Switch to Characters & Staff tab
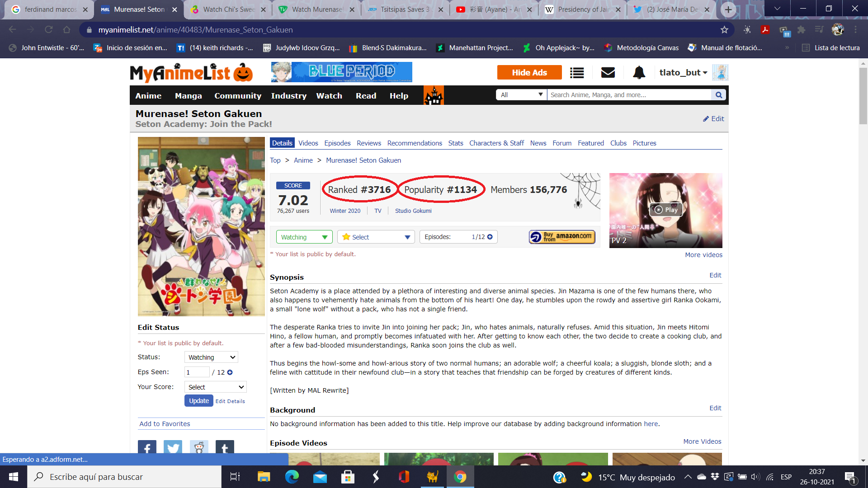 tap(496, 143)
